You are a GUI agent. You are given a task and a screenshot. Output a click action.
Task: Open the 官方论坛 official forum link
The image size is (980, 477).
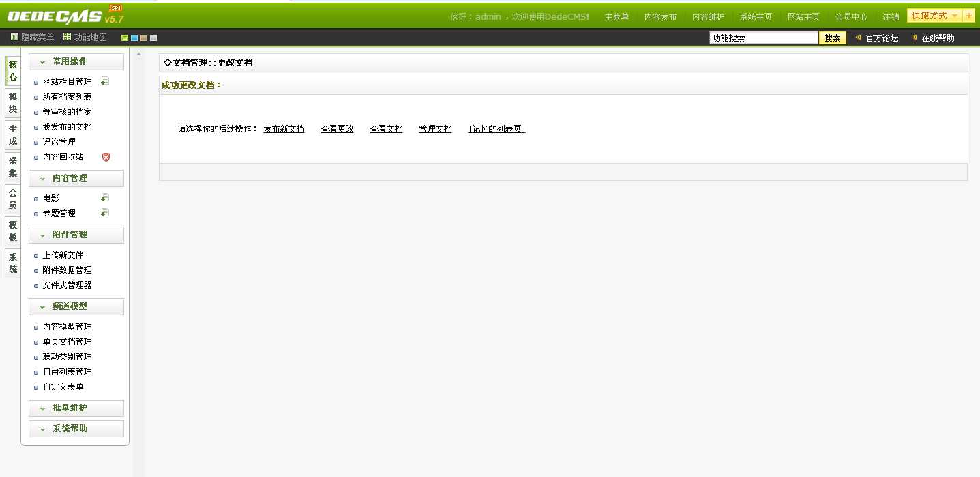click(x=882, y=38)
